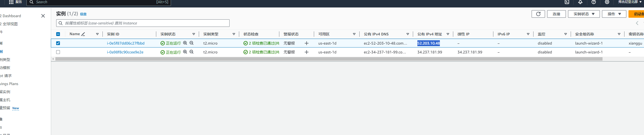Open Dashboard in sidebar

(11, 16)
